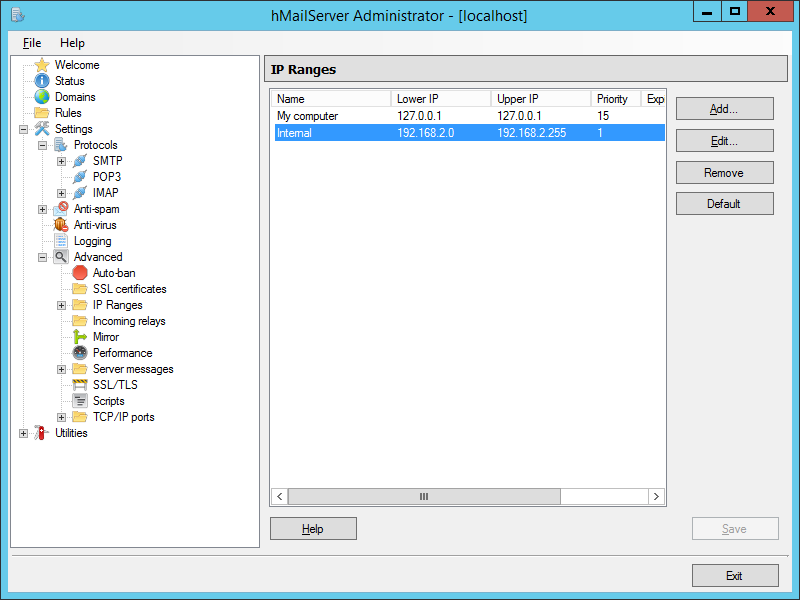Click the Exit button

735,576
